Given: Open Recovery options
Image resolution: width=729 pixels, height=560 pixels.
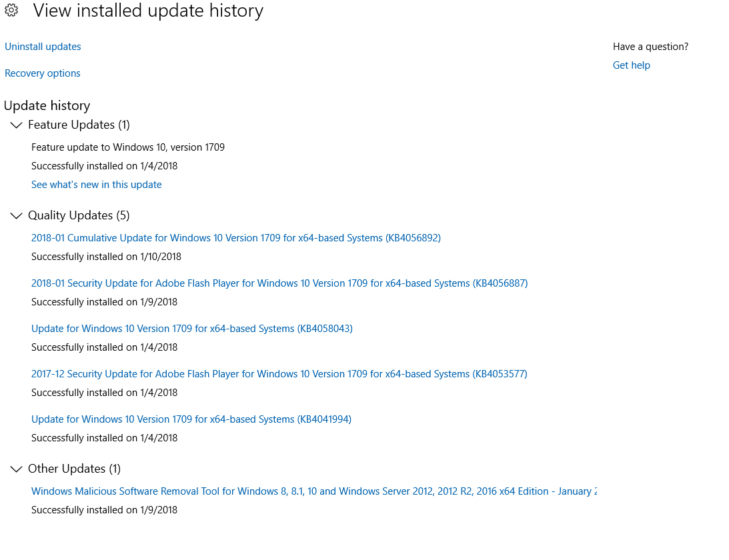Looking at the screenshot, I should pyautogui.click(x=42, y=73).
